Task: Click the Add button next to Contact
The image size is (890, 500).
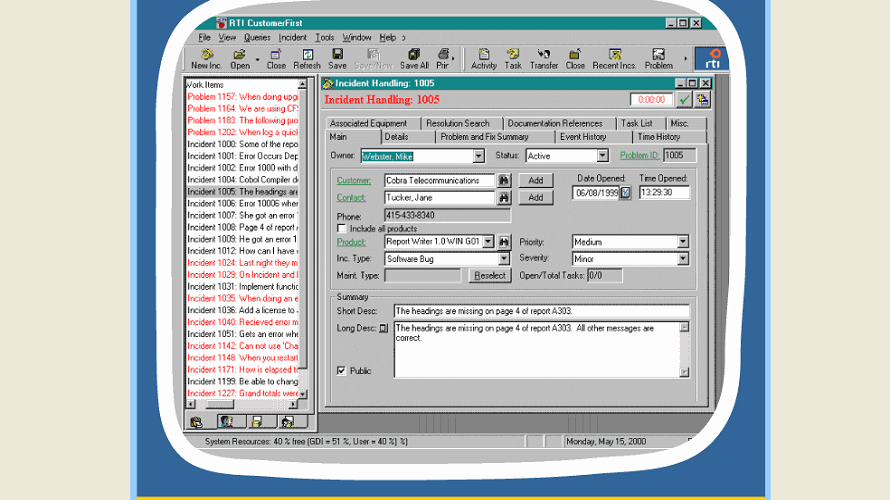Action: tap(536, 198)
